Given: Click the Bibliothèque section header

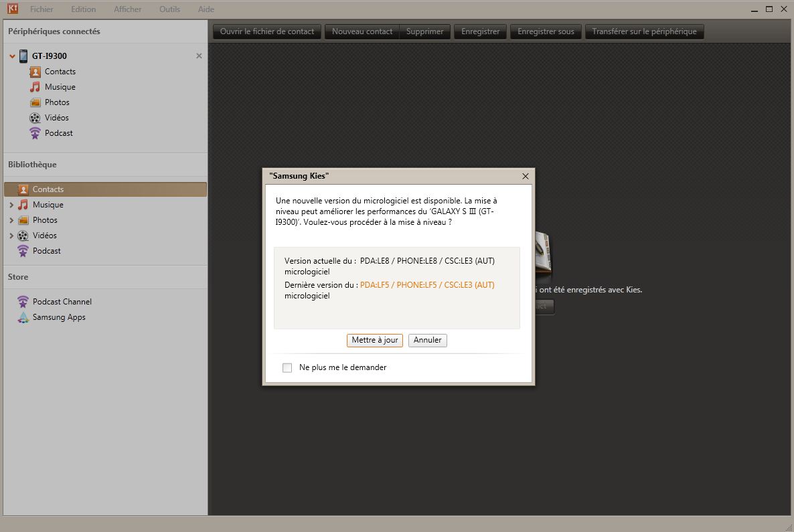Looking at the screenshot, I should tap(32, 165).
